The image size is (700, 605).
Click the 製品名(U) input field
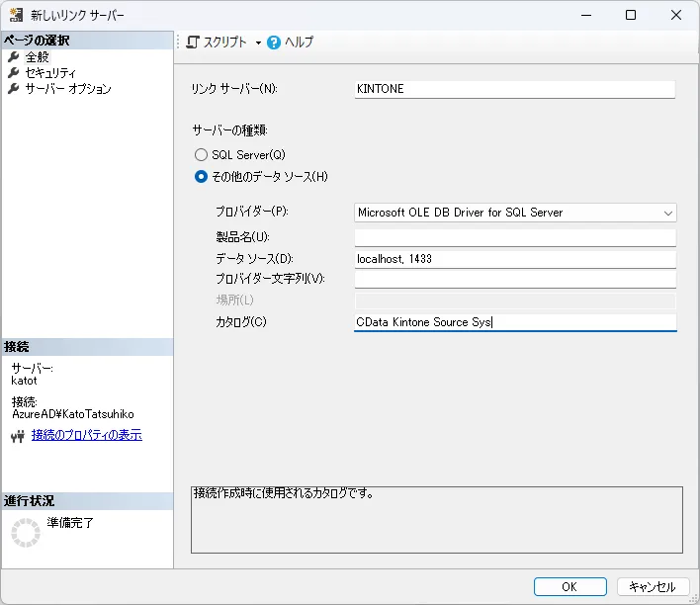(515, 237)
